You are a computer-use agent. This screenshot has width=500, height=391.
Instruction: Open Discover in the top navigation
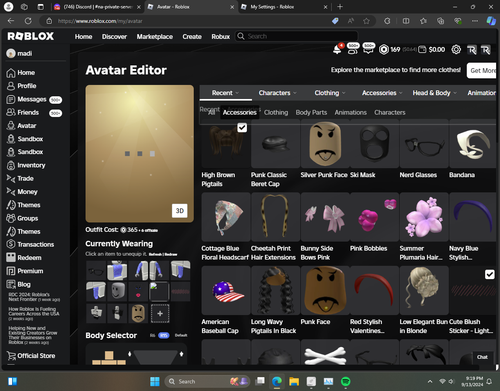114,37
